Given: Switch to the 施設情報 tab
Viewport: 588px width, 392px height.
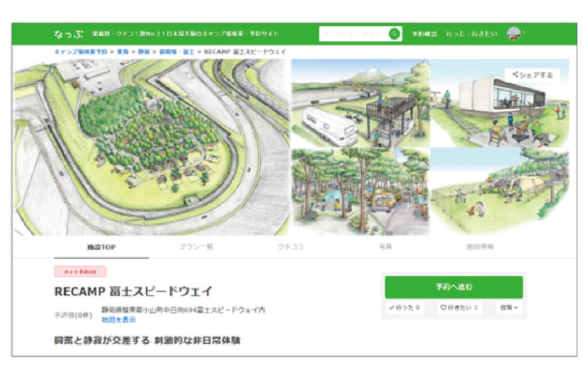Looking at the screenshot, I should point(479,247).
